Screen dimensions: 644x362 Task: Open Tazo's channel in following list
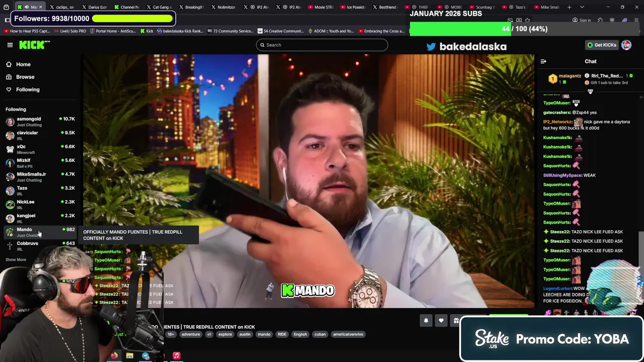[x=40, y=191]
